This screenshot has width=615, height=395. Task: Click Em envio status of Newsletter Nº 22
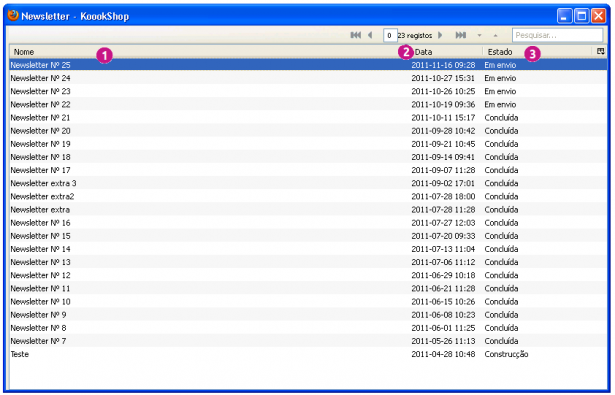click(500, 104)
